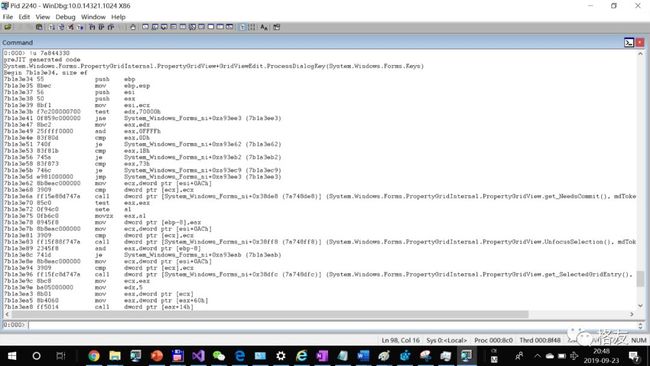Open the Watch window toolbar icon
The image size is (650, 366).
click(155, 27)
